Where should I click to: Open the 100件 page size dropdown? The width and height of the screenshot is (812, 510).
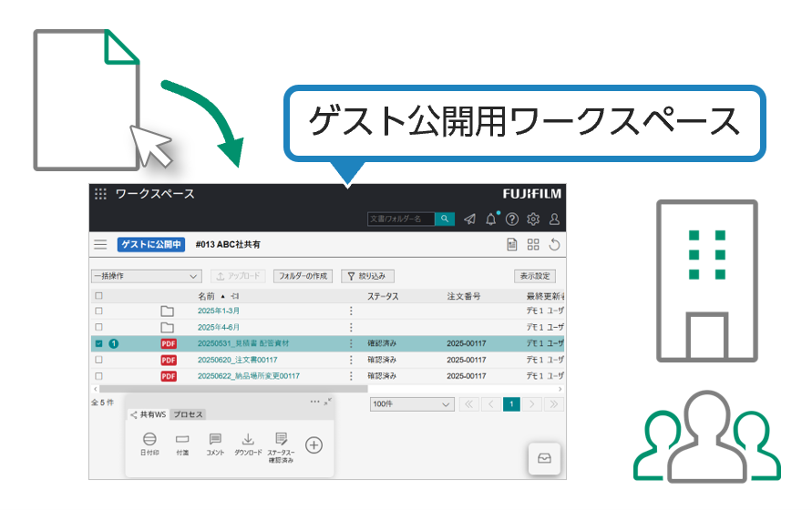point(412,404)
